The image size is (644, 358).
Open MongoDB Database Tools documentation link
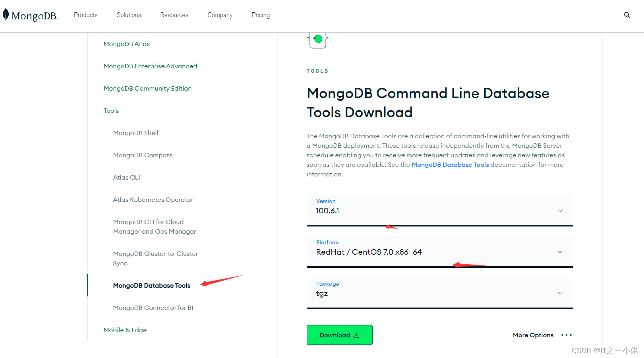point(450,165)
